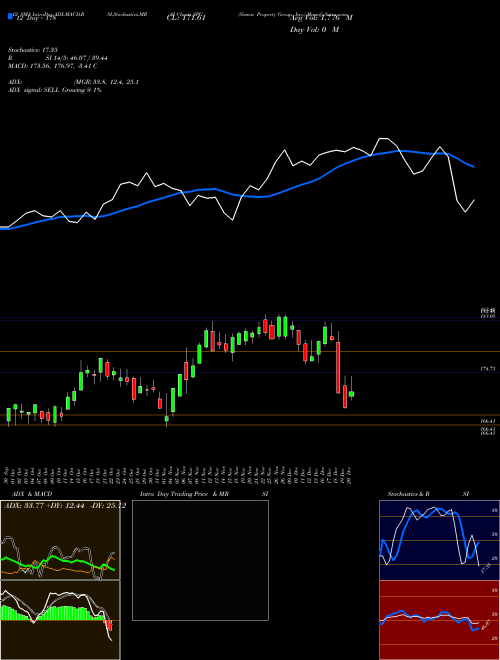Click the blue 12-day SMA legend square
The image size is (500, 660).
pyautogui.click(x=10, y=16)
